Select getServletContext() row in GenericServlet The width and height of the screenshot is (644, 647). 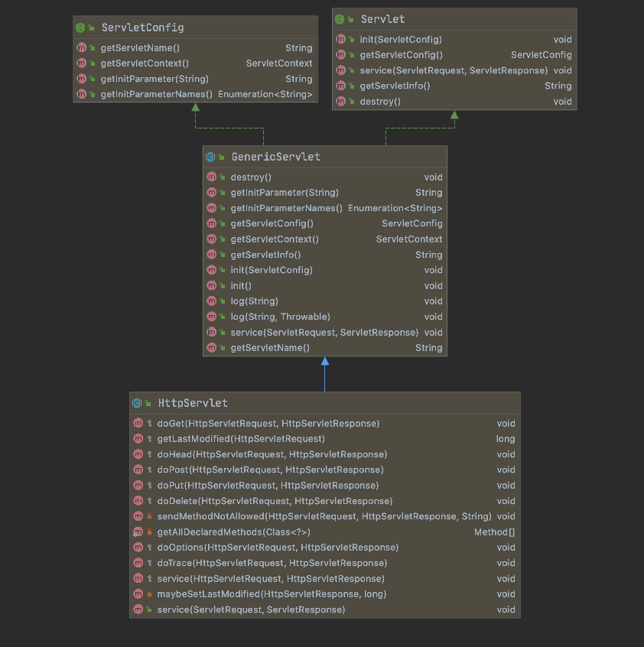(325, 239)
